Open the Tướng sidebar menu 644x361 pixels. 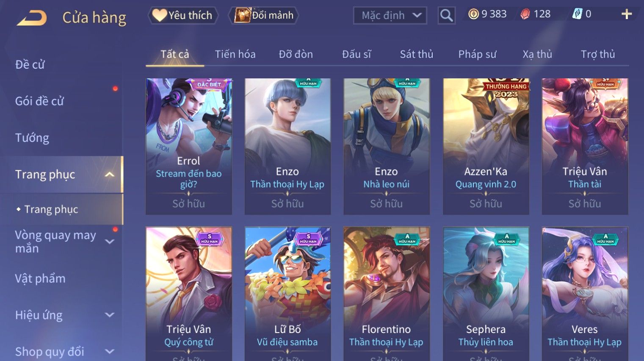click(32, 138)
